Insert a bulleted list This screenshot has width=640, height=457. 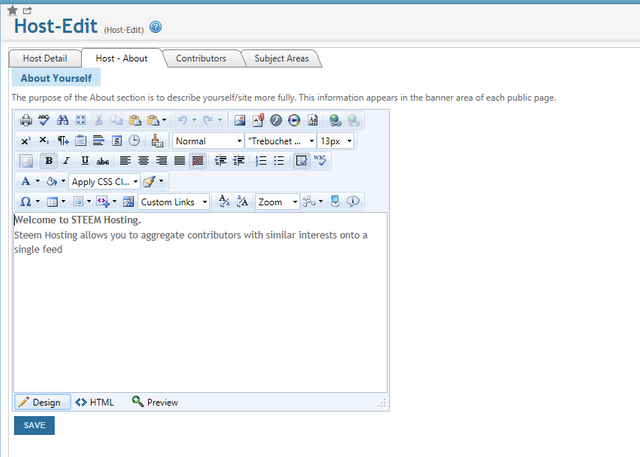[x=279, y=161]
